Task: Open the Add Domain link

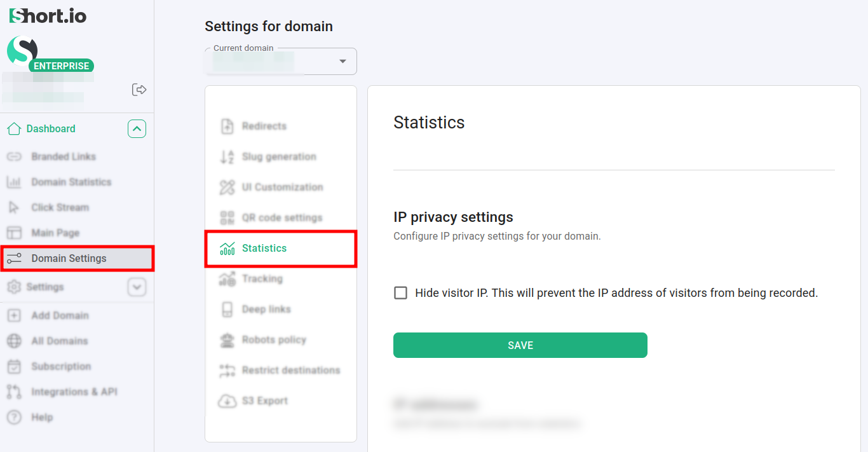Action: pyautogui.click(x=60, y=316)
